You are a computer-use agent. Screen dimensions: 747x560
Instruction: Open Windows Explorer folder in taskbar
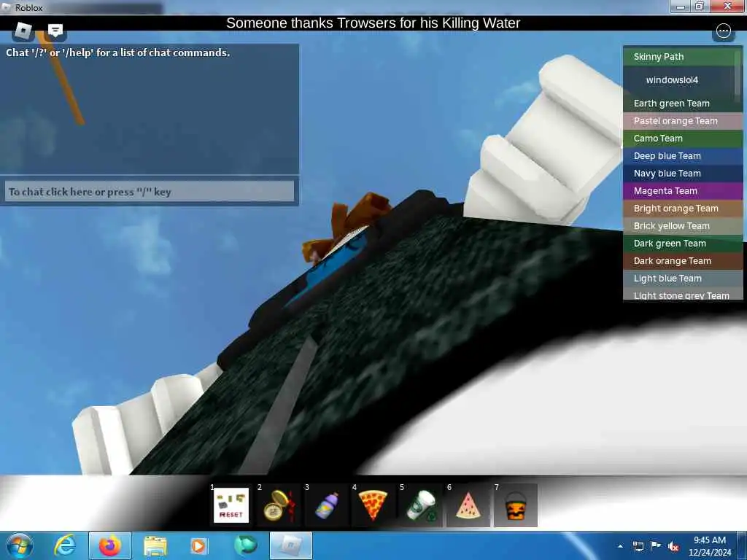(x=155, y=546)
